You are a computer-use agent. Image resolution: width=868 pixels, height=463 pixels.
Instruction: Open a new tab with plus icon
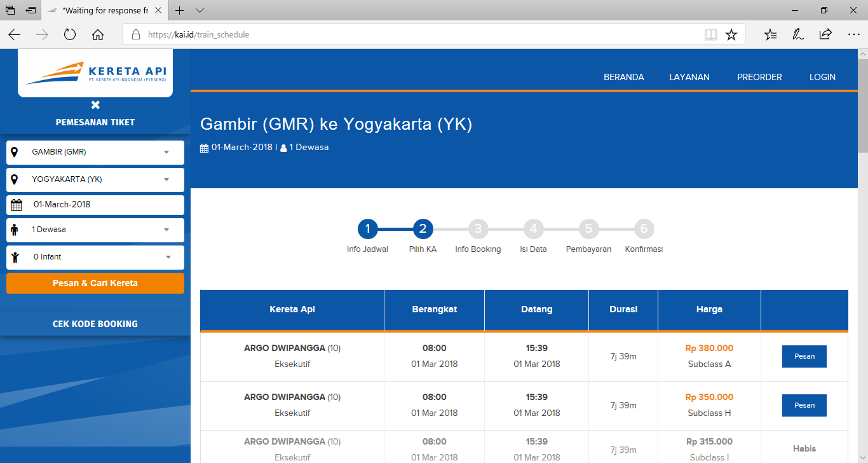point(180,10)
